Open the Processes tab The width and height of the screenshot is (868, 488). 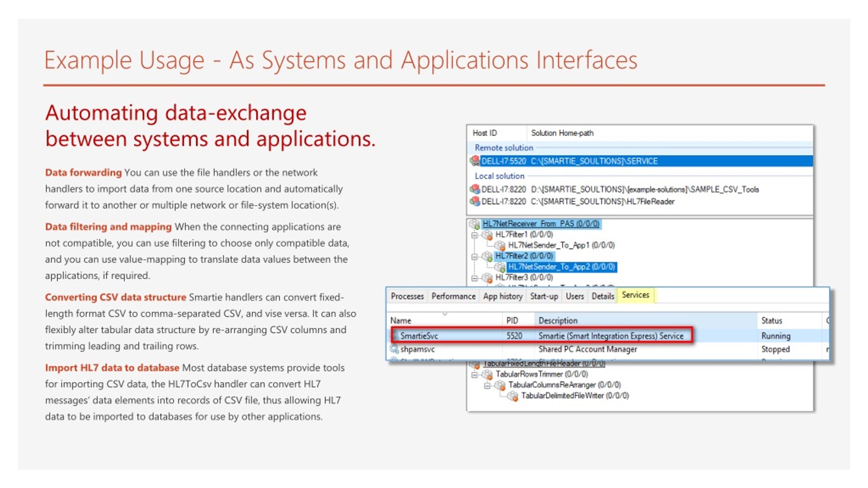[407, 296]
